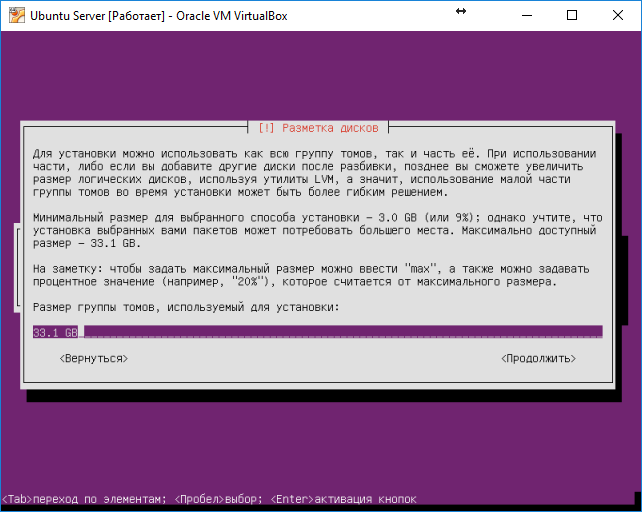
Task: Click the bottom keyboard hints status line
Action: tap(209, 499)
